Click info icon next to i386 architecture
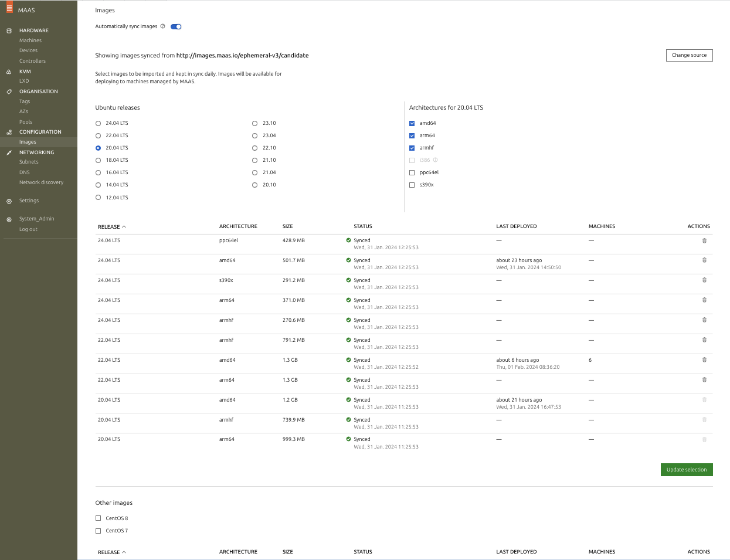This screenshot has height=560, width=730. click(436, 160)
